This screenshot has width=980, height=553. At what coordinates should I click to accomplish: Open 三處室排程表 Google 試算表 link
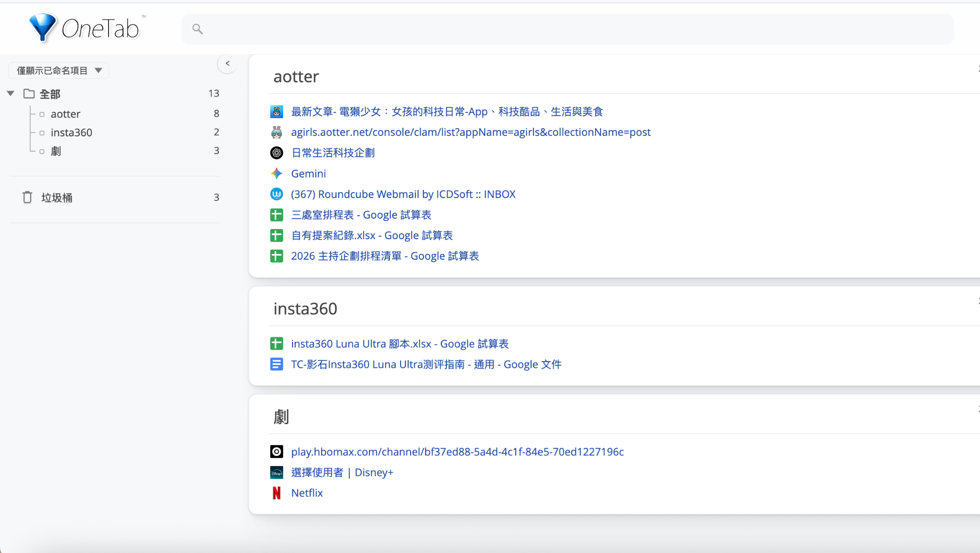(x=361, y=215)
